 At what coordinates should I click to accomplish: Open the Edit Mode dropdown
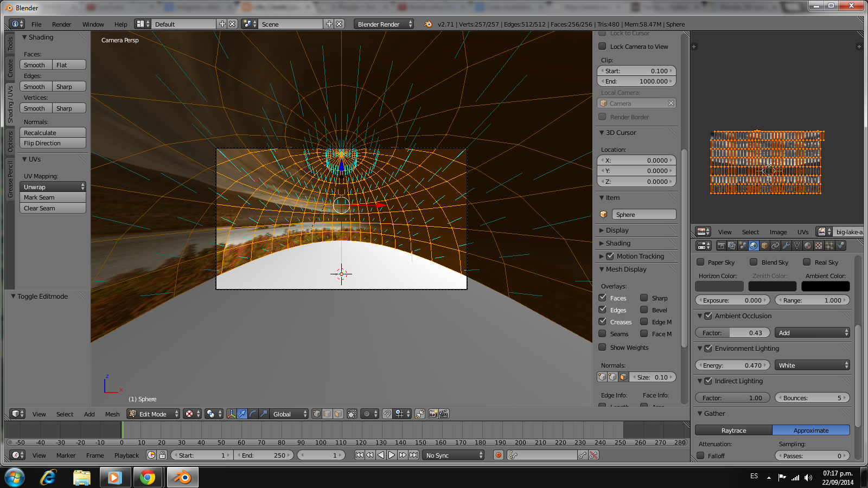pyautogui.click(x=154, y=414)
